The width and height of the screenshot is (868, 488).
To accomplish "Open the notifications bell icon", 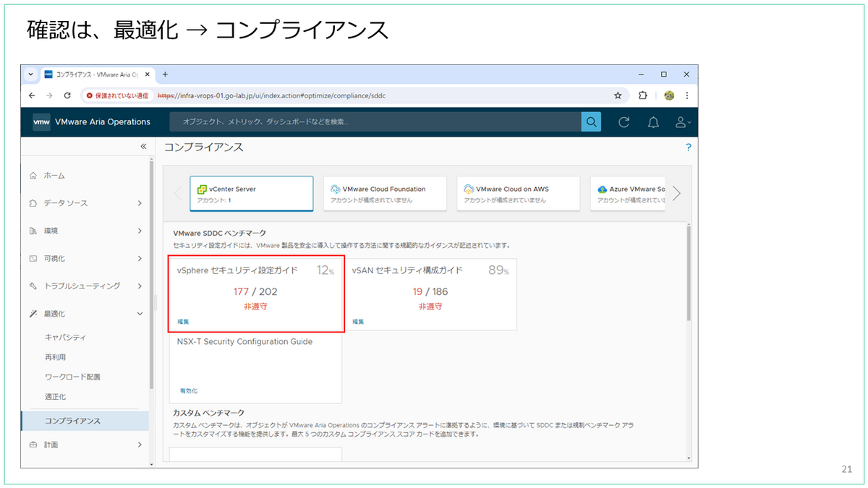I will [653, 122].
